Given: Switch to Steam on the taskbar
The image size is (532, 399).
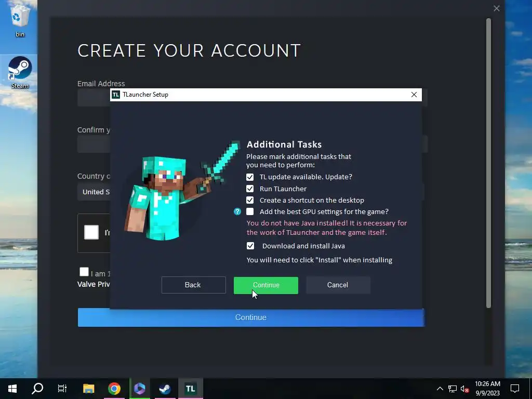Looking at the screenshot, I should point(165,389).
